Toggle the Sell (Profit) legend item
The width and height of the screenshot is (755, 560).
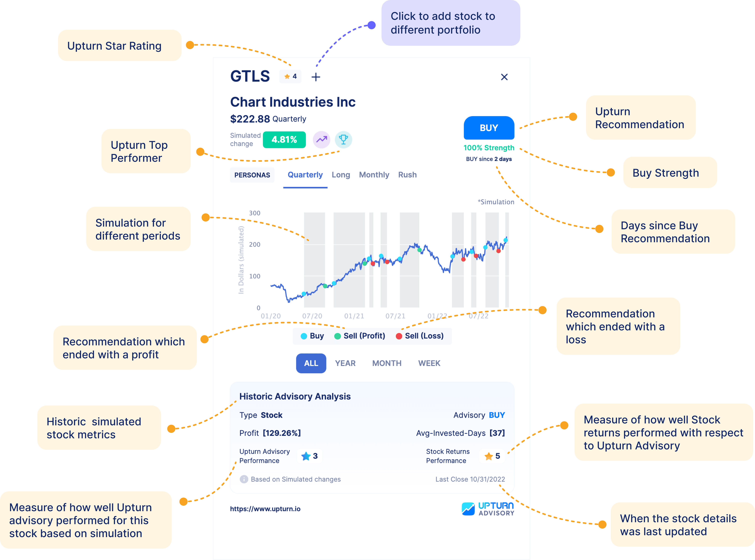(x=360, y=336)
